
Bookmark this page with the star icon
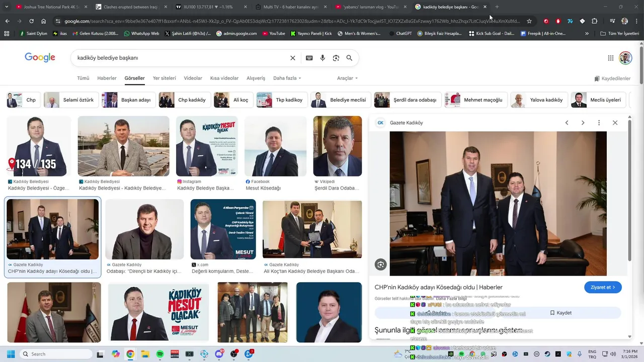pyautogui.click(x=529, y=21)
